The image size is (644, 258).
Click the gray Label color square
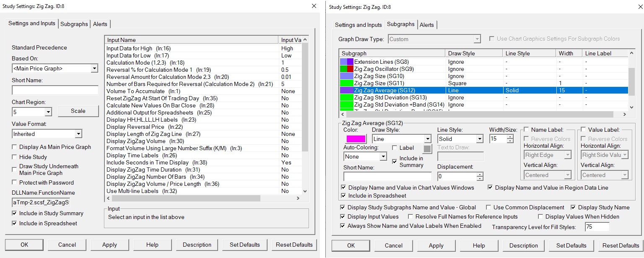point(427,149)
